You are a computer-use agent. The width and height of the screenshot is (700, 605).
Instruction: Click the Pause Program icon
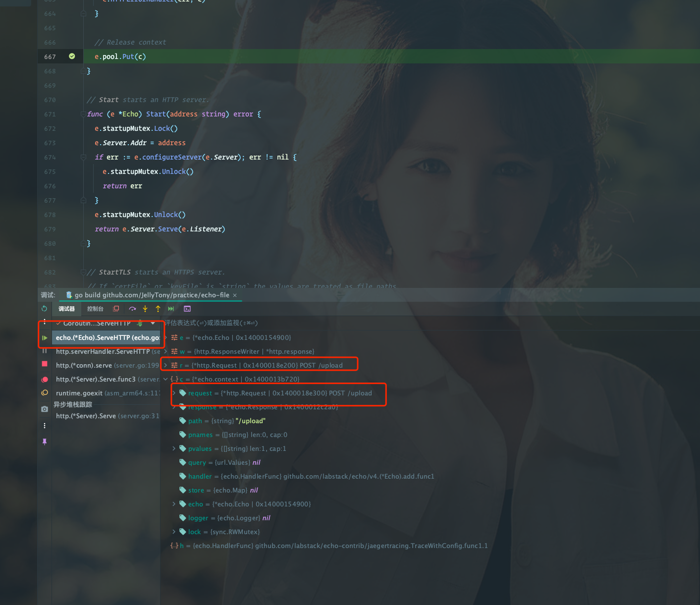pos(45,351)
